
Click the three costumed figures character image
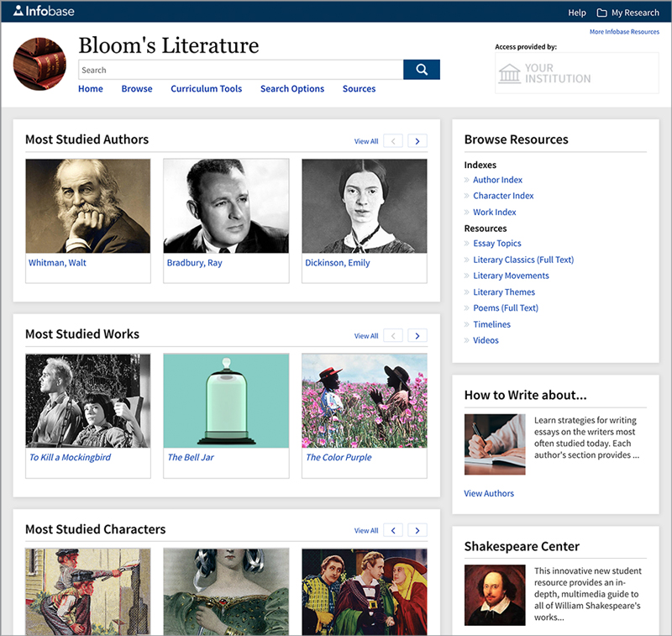point(365,591)
